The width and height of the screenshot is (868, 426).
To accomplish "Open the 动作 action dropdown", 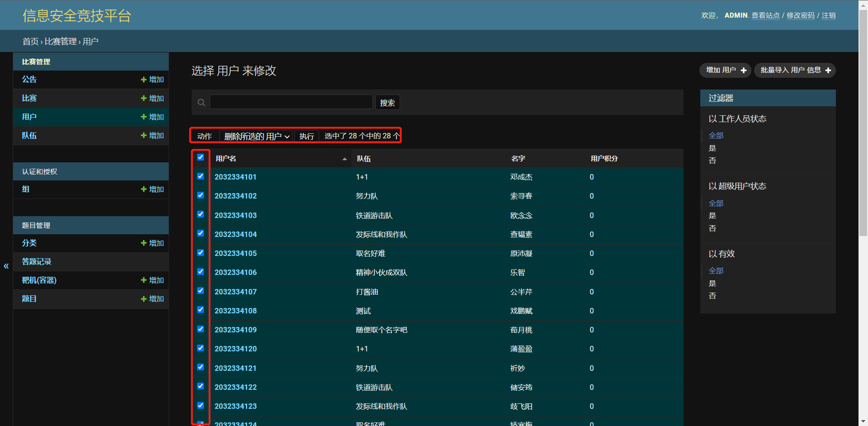I will [x=256, y=136].
